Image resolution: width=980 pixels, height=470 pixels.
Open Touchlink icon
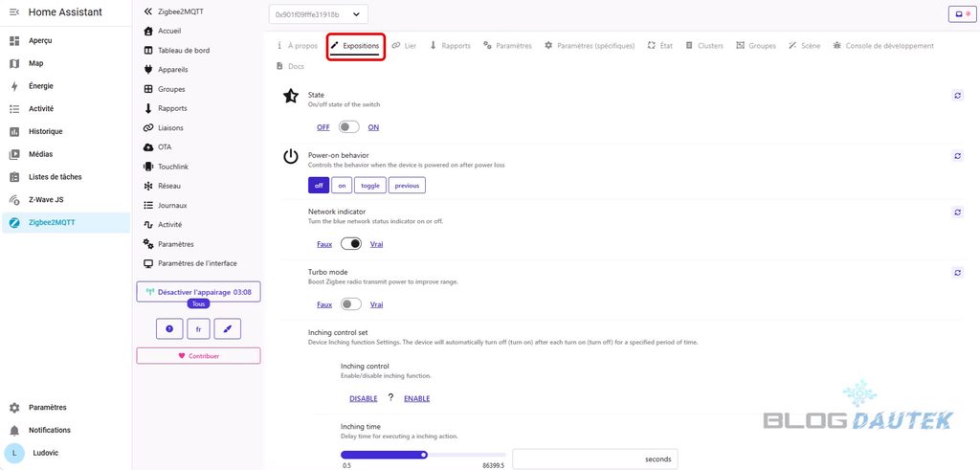[148, 167]
